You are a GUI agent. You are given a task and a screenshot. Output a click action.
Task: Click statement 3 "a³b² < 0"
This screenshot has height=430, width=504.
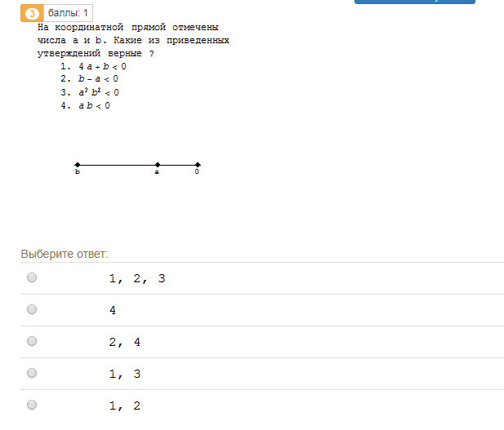coord(98,92)
